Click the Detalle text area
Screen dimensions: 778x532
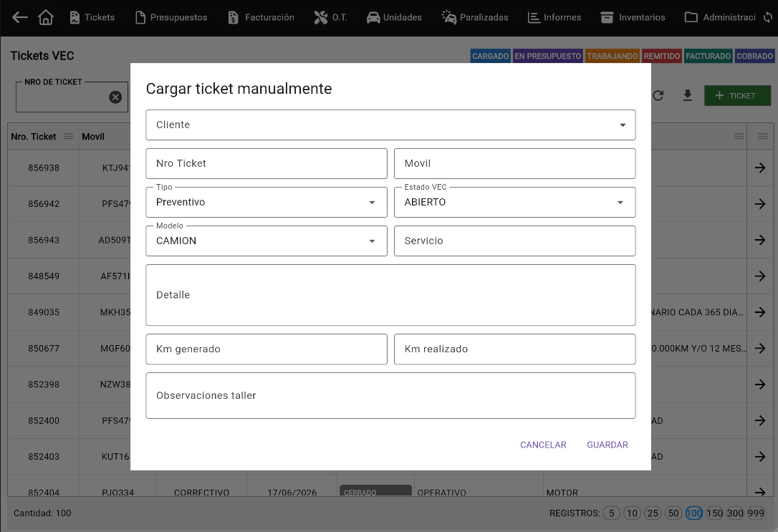pos(390,295)
